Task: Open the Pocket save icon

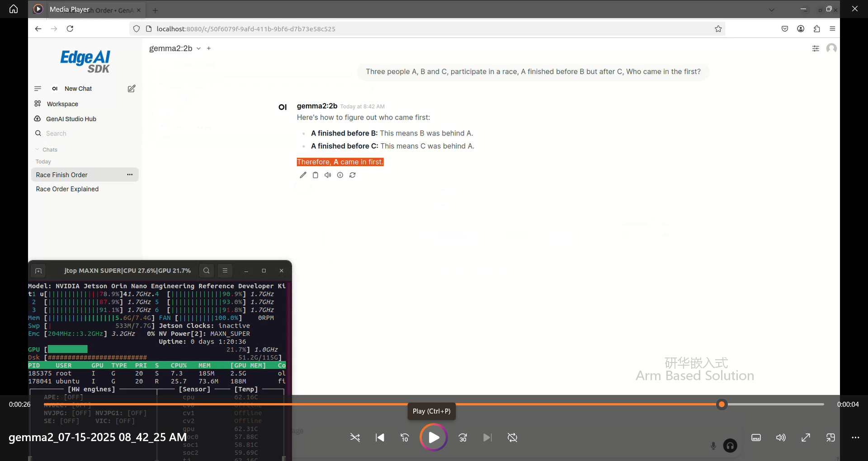Action: [785, 28]
